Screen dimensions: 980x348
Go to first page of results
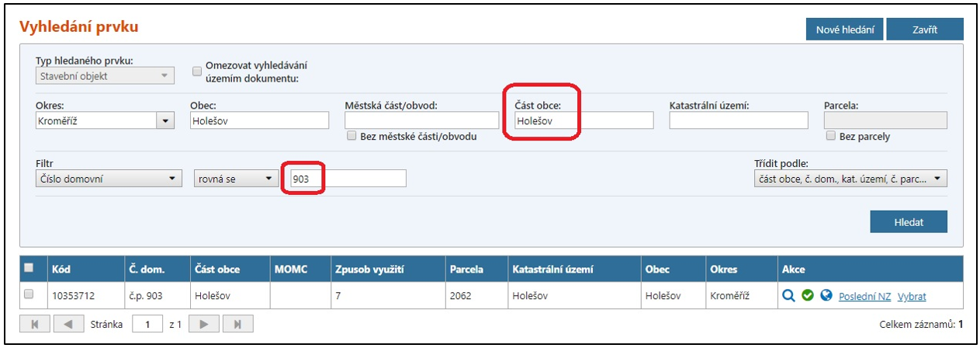[x=35, y=325]
